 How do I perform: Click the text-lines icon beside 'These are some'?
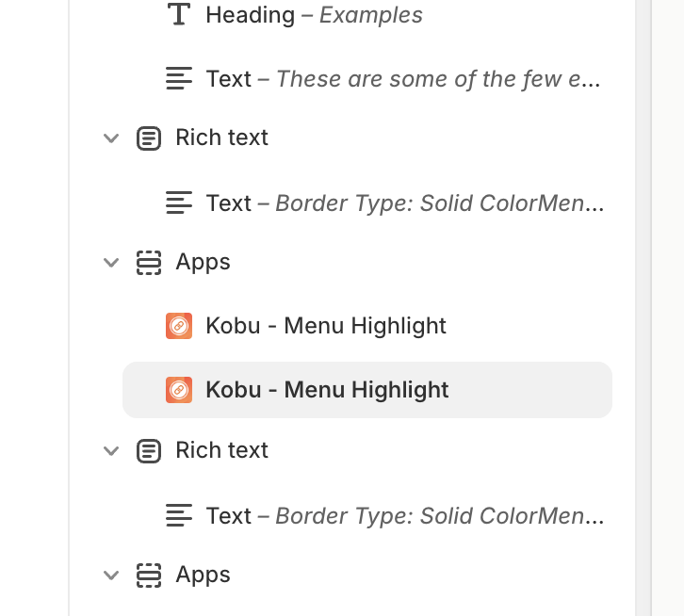click(178, 79)
